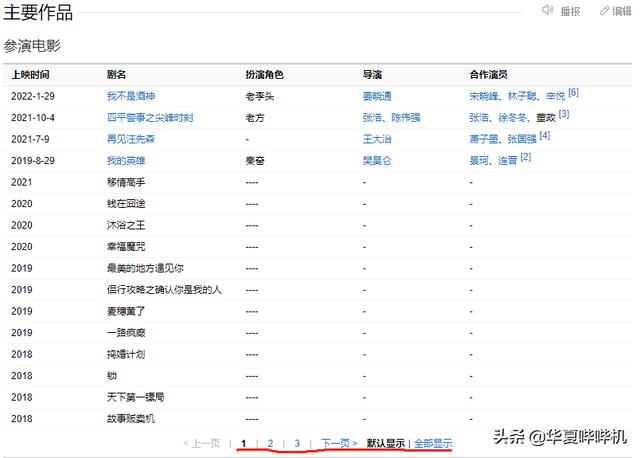Open director link 王大治
640x458 pixels.
click(x=377, y=139)
